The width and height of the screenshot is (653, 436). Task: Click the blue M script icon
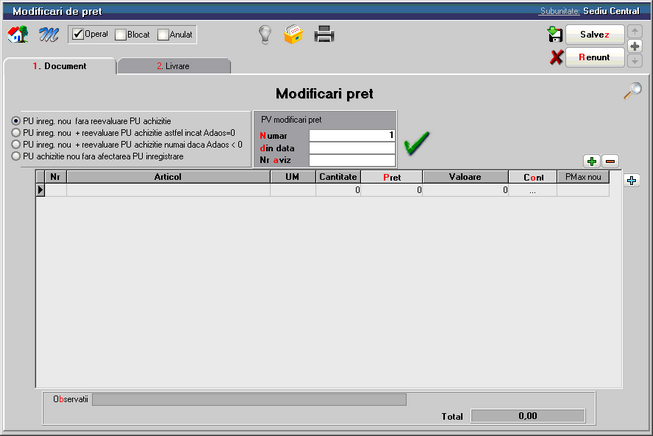coord(49,35)
